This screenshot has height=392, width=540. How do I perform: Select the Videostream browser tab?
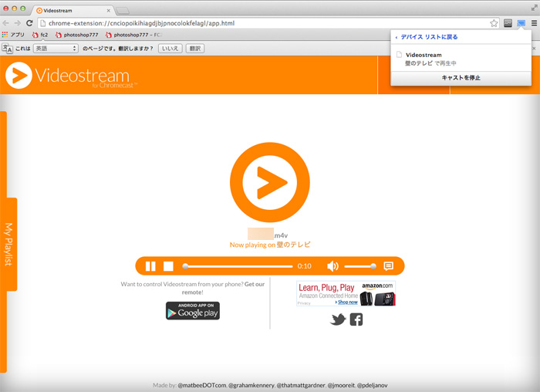[x=72, y=10]
